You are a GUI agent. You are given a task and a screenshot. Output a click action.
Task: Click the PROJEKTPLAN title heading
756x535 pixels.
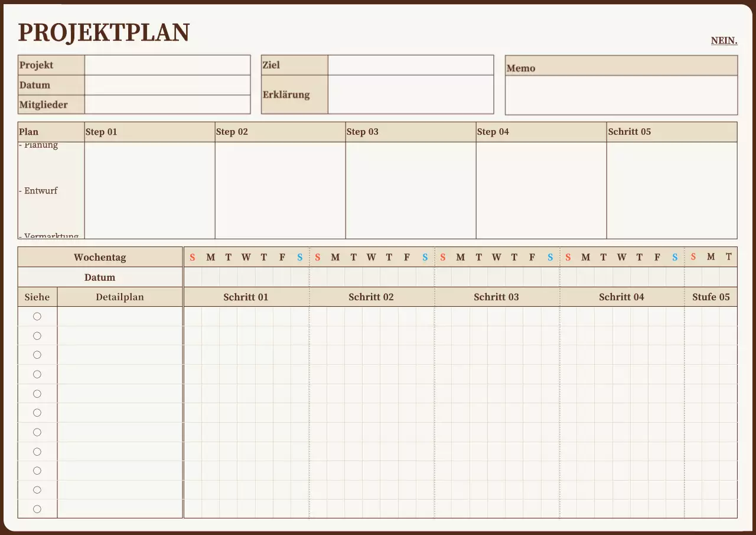104,33
